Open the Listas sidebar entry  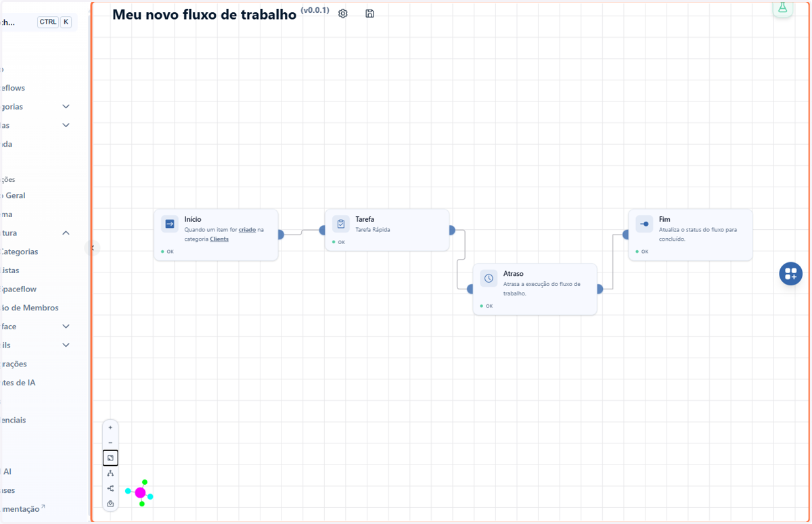click(x=10, y=270)
